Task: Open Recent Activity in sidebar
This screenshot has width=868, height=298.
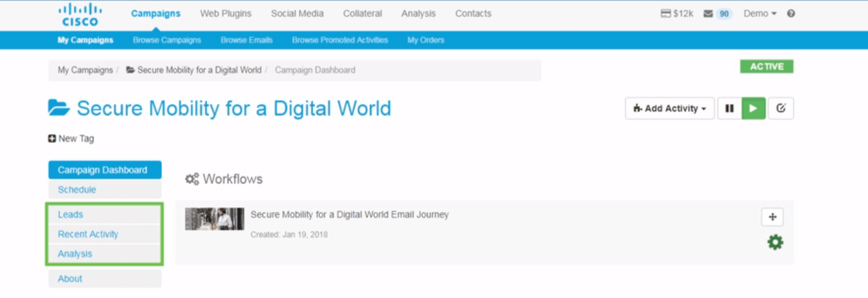Action: 105,234
